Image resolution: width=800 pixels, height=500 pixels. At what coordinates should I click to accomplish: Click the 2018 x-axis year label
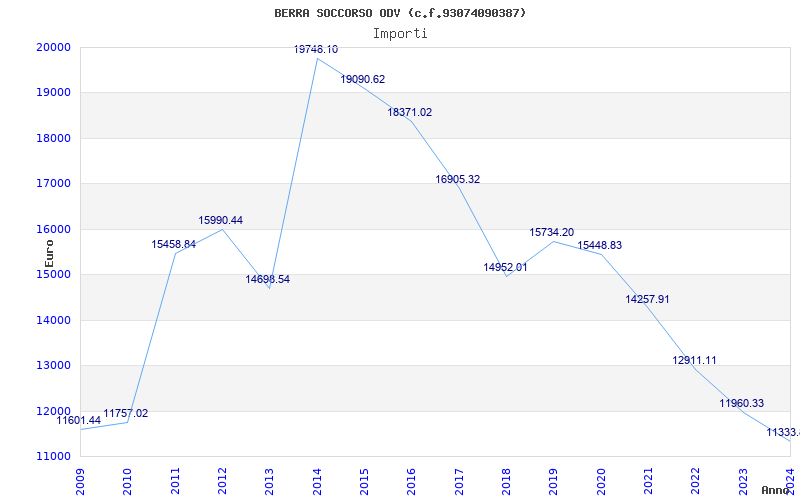coord(506,482)
